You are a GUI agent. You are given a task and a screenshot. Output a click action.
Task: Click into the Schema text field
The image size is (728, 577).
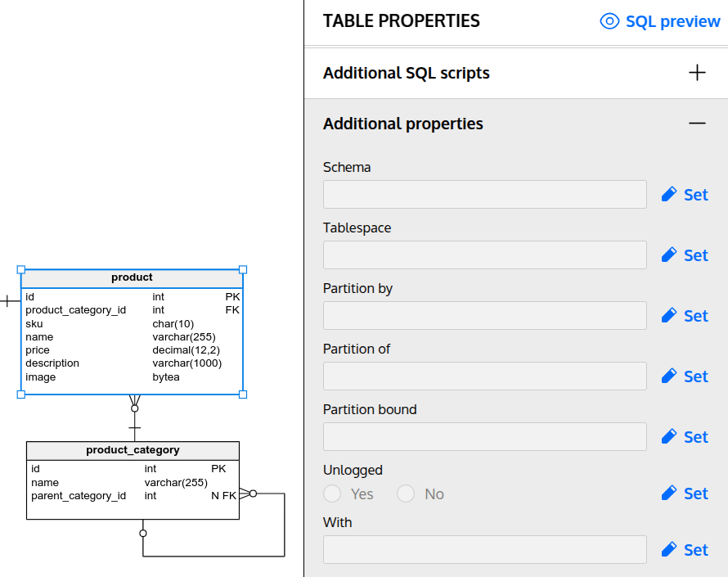[484, 195]
